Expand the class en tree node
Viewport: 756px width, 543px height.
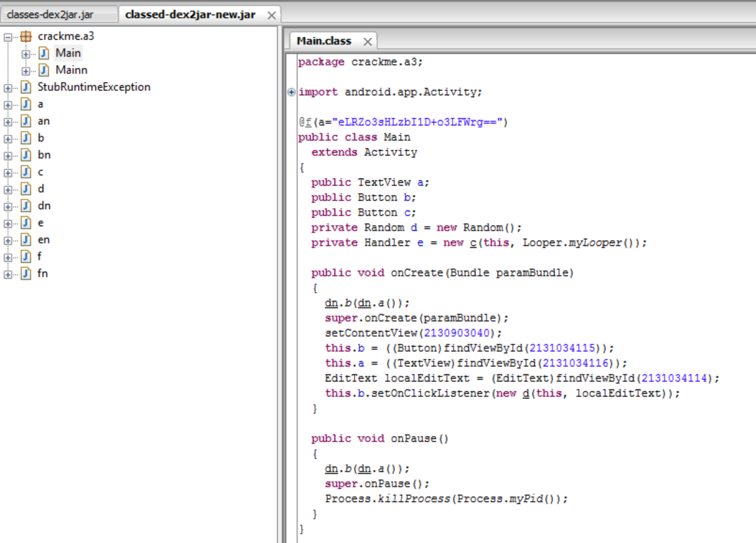[8, 240]
